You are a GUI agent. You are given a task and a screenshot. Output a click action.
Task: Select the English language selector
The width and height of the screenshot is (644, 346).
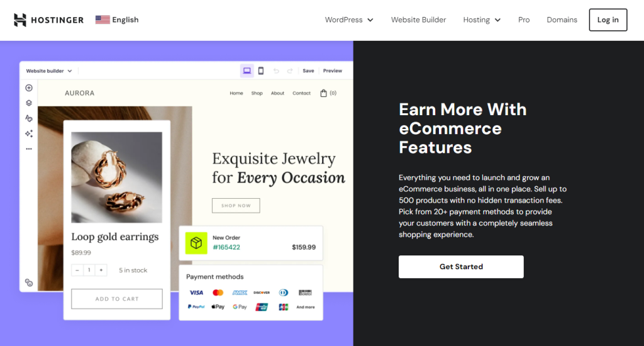pos(117,20)
